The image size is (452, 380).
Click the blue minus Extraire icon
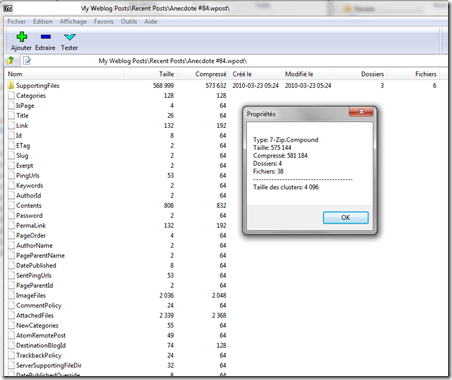(x=46, y=37)
